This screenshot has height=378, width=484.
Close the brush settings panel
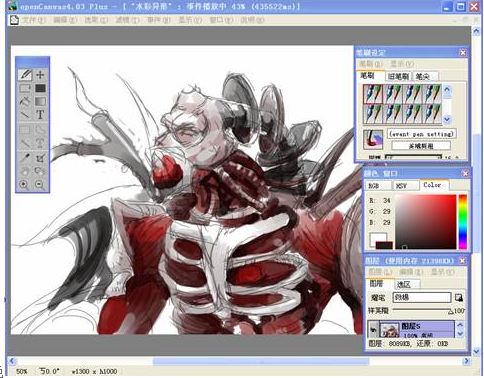pos(463,53)
